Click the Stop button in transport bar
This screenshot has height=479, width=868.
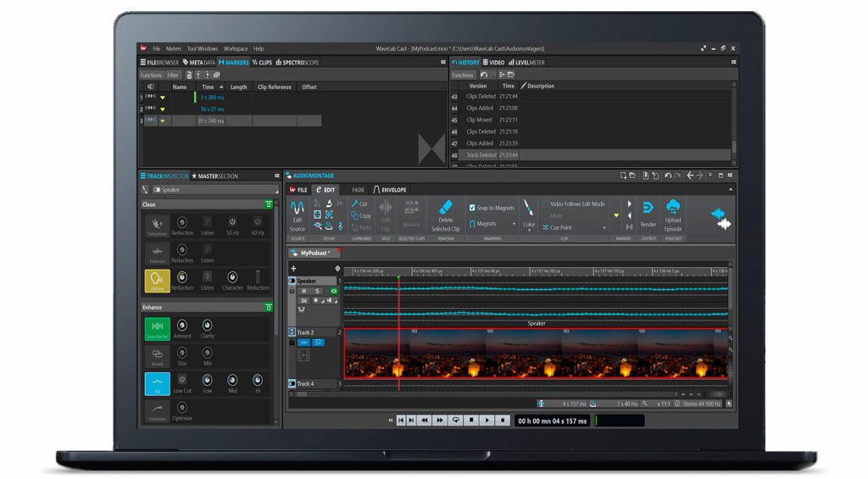pos(471,421)
